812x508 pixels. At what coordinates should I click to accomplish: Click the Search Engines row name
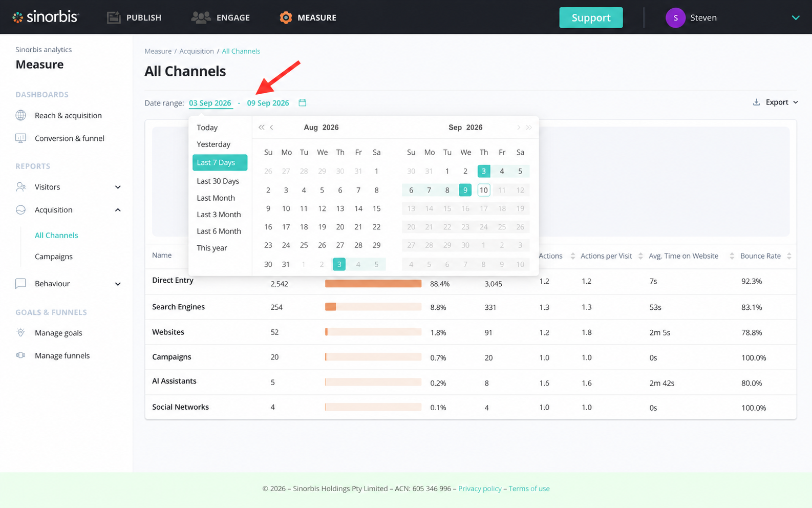(178, 307)
